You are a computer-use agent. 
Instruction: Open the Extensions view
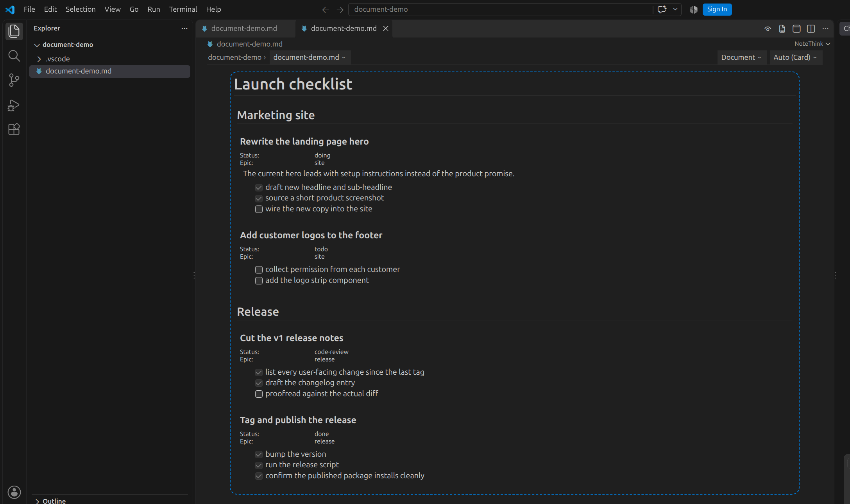(x=14, y=129)
